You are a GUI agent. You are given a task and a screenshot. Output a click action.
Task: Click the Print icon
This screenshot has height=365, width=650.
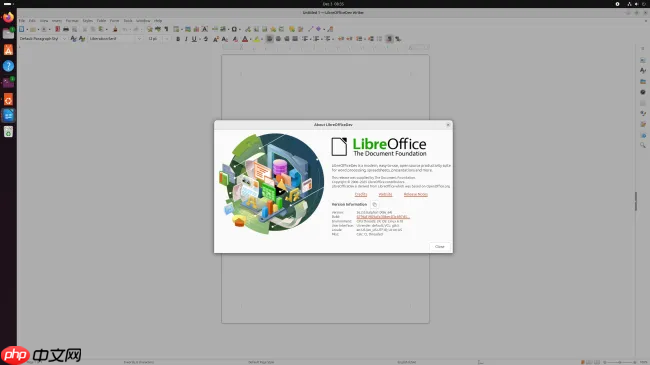pyautogui.click(x=66, y=29)
